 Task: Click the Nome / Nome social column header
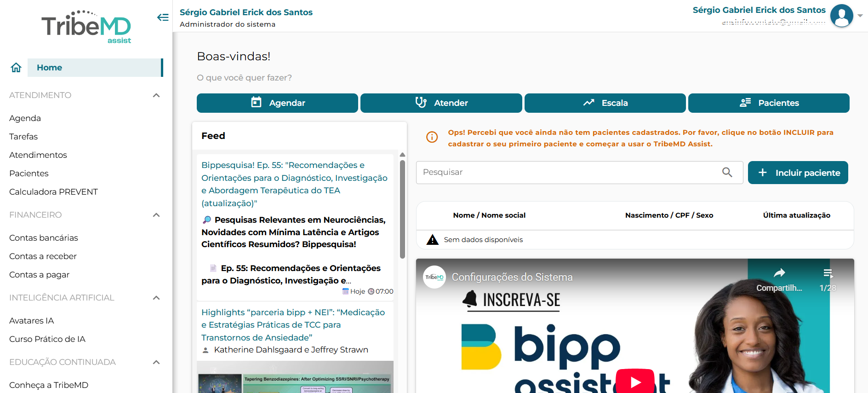[x=489, y=215]
